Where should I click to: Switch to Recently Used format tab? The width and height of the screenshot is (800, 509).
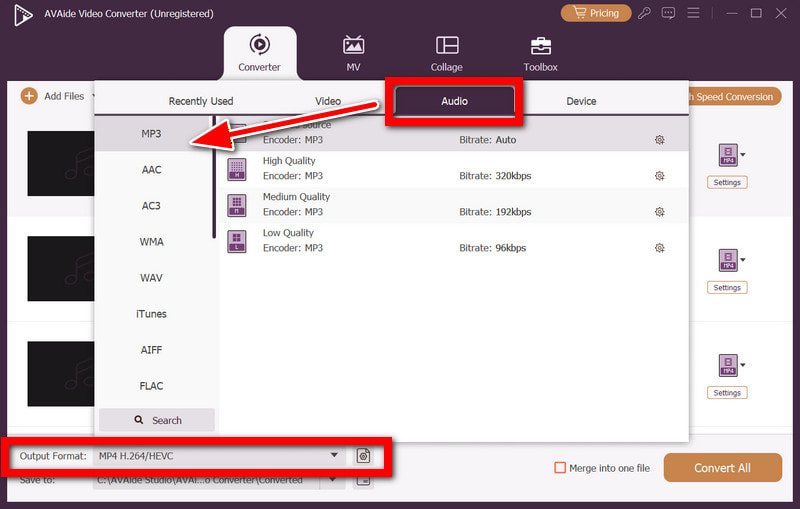click(x=201, y=101)
